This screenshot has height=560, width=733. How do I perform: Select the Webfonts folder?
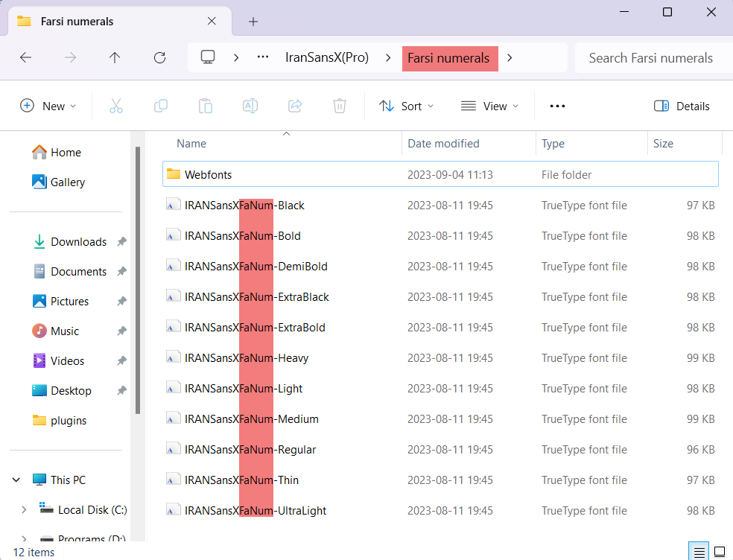[x=440, y=174]
